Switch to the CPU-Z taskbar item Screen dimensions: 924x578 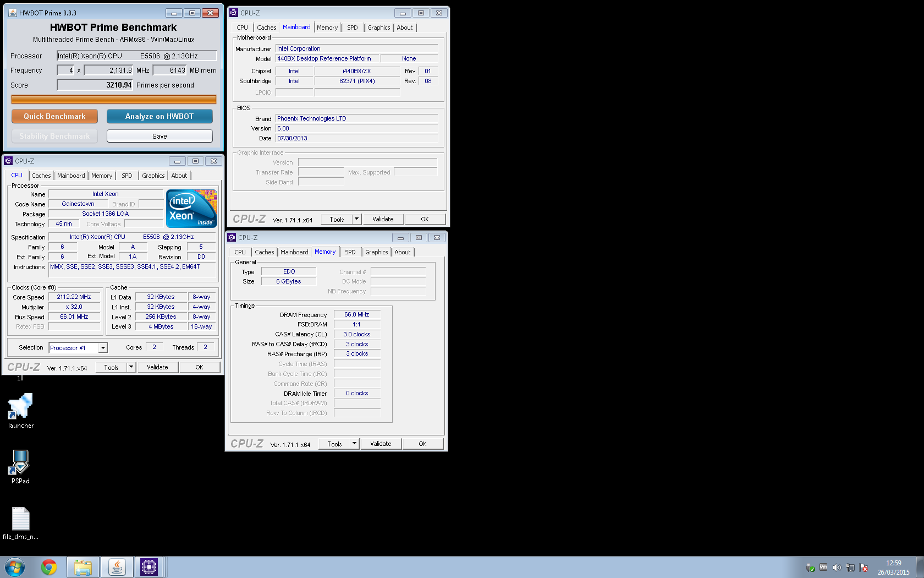point(149,567)
